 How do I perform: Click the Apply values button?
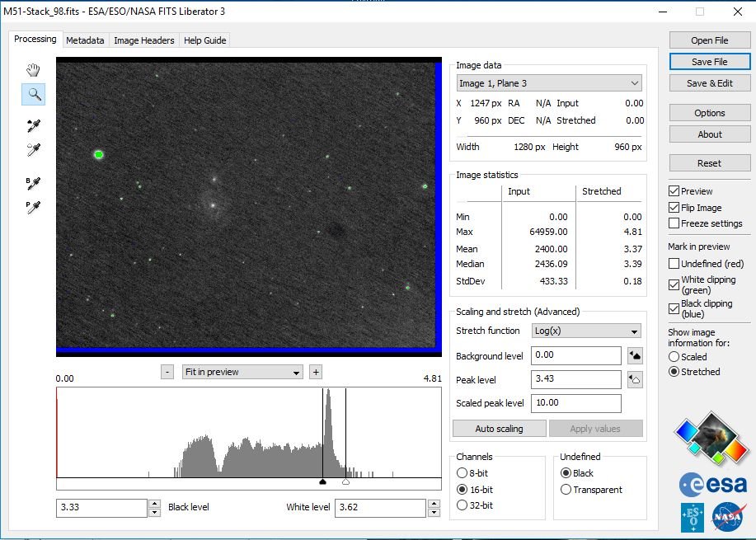pos(595,428)
